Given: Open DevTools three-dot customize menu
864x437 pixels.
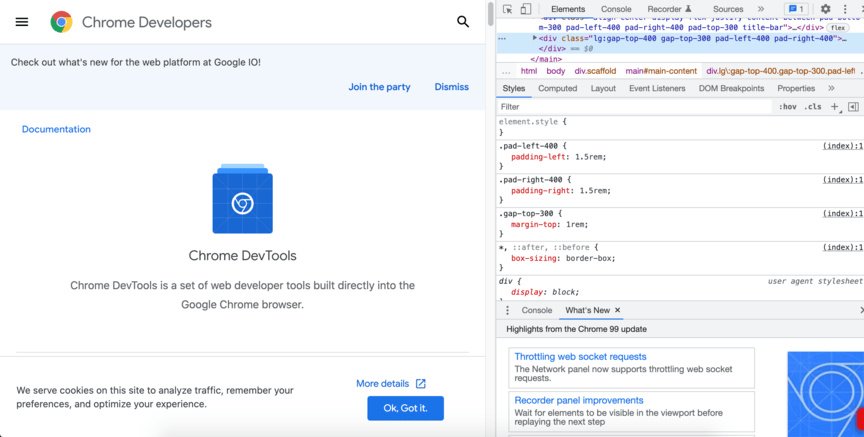Looking at the screenshot, I should (845, 9).
